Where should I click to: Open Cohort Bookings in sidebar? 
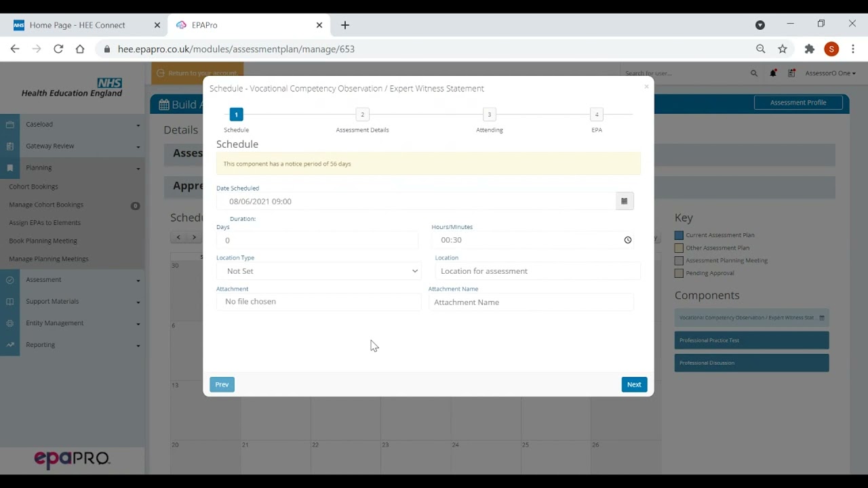pyautogui.click(x=33, y=186)
